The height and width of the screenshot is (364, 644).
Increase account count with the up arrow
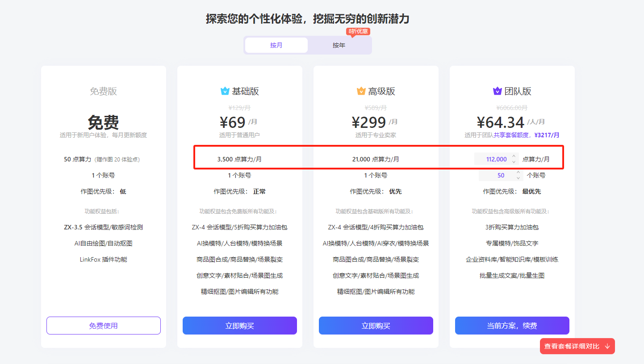coord(518,173)
